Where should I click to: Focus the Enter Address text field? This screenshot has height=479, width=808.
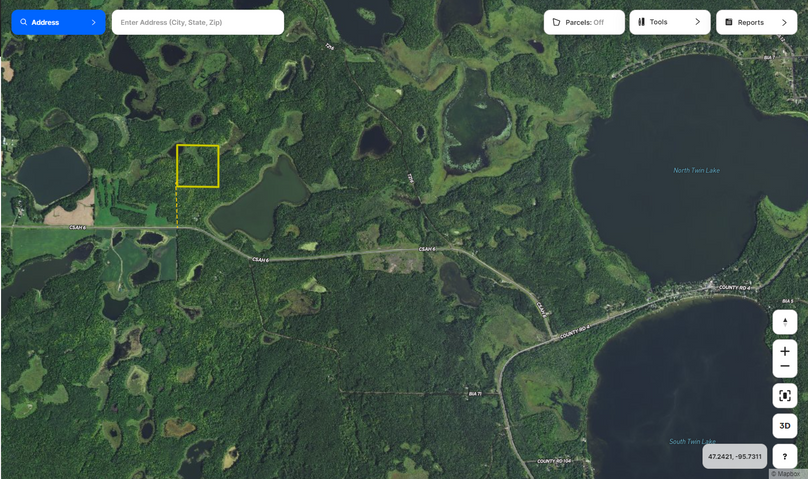tap(198, 22)
